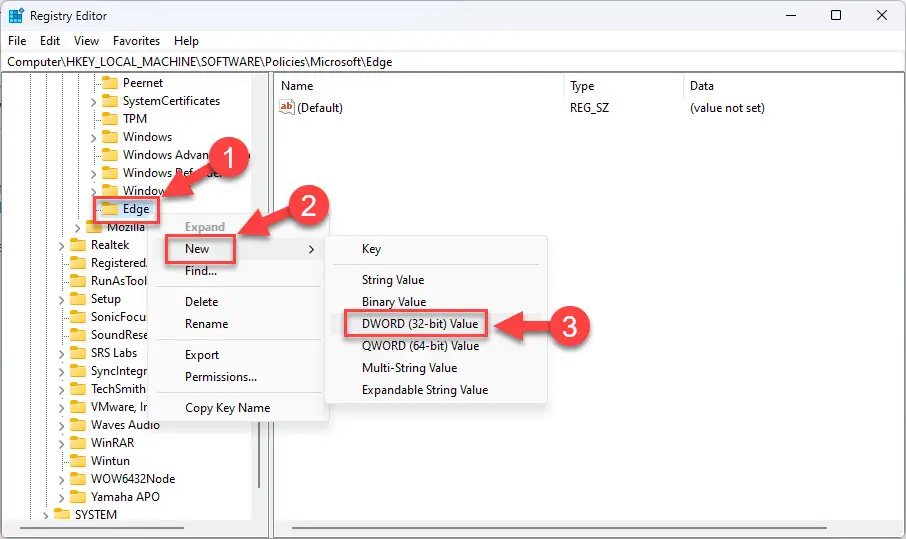906x539 pixels.
Task: Create a new Multi-String Value
Action: [436, 367]
